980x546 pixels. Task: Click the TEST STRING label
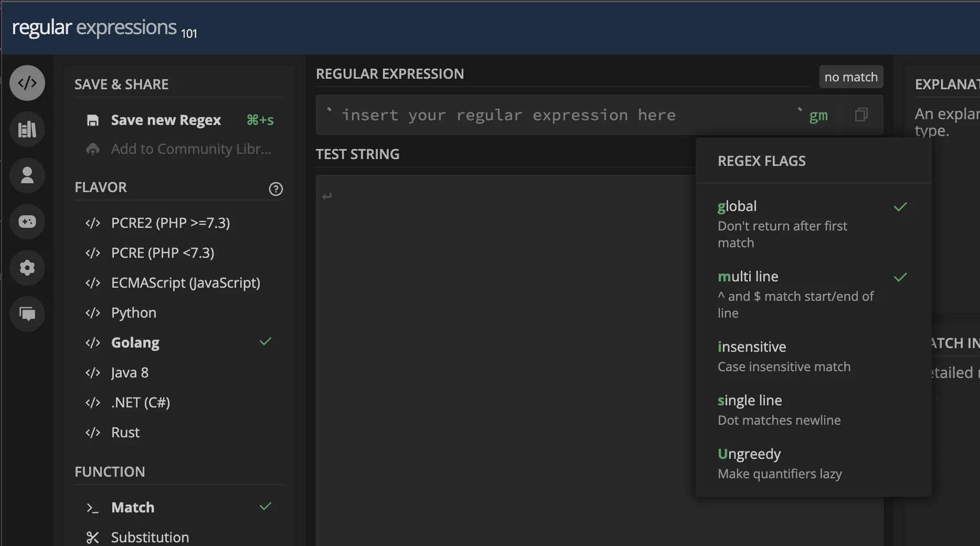tap(358, 154)
